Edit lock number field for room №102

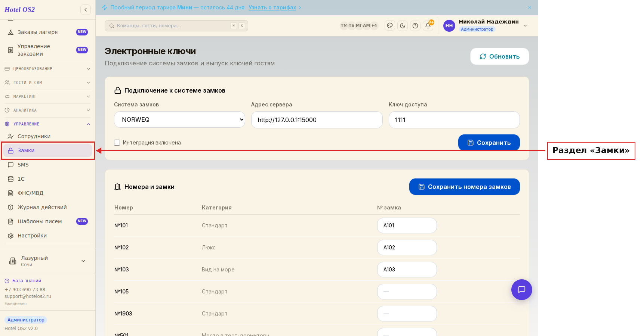(407, 248)
